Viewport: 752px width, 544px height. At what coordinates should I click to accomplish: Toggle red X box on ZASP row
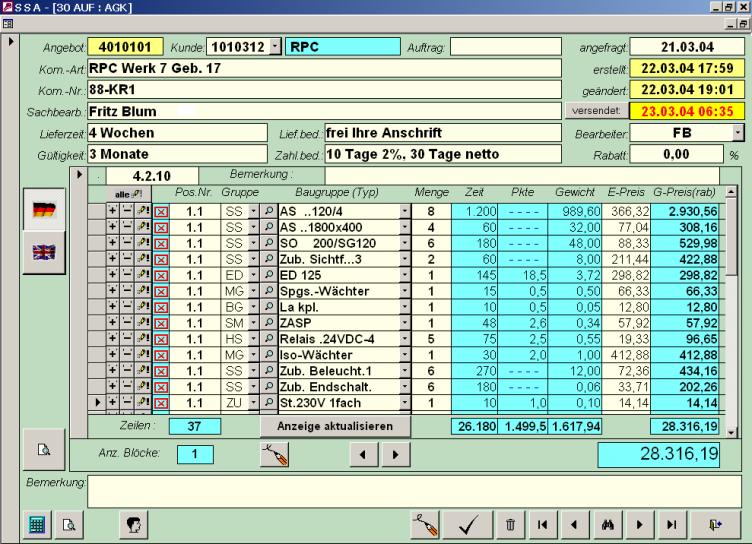[161, 323]
